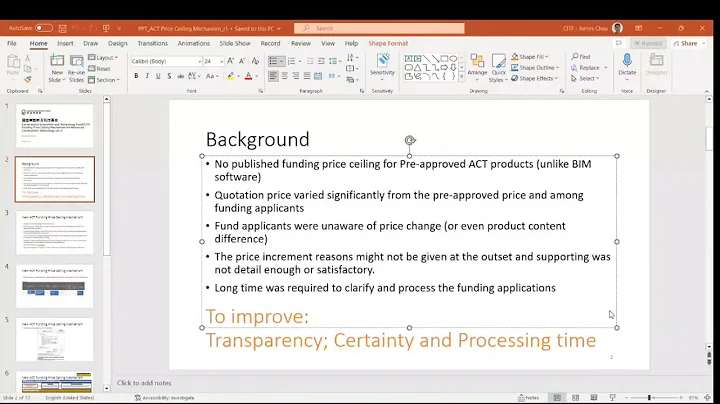Select the Format Painter brush

[28, 80]
